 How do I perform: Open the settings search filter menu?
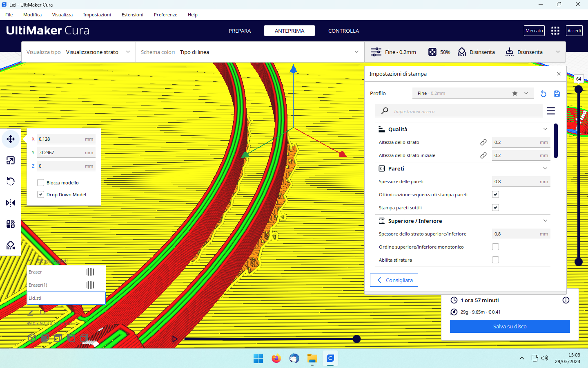pyautogui.click(x=551, y=110)
